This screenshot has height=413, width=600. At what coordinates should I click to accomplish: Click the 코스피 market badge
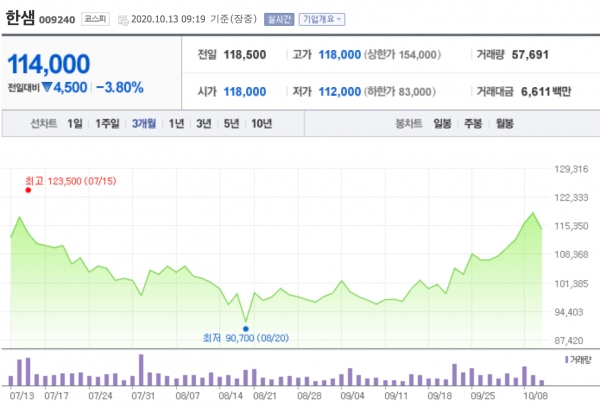95,19
